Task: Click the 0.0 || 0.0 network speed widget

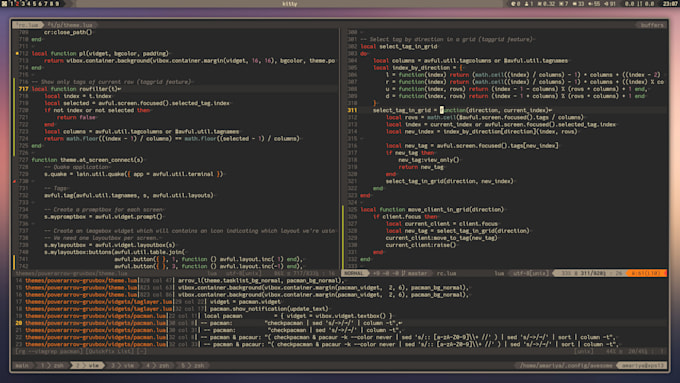Action: [639, 3]
